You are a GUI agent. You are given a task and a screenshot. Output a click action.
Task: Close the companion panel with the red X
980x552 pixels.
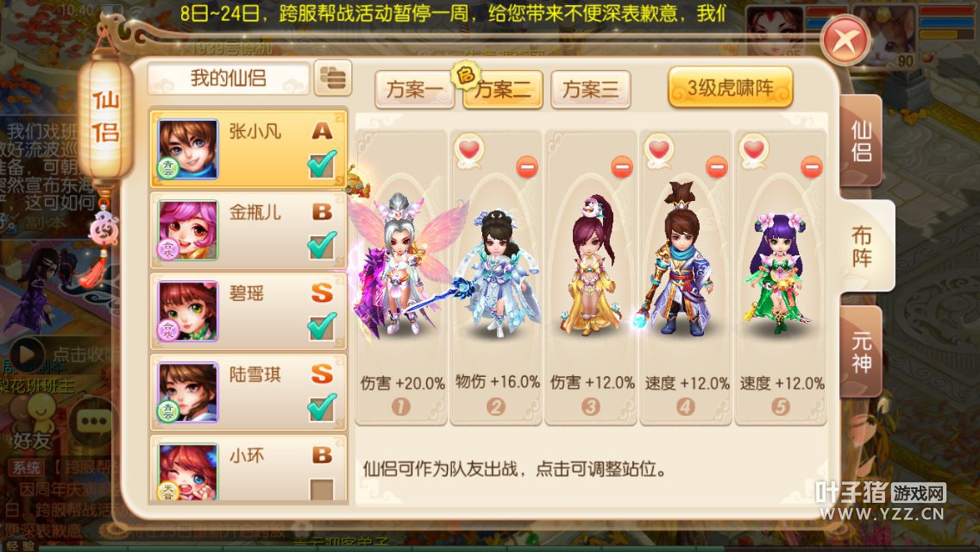pos(846,41)
